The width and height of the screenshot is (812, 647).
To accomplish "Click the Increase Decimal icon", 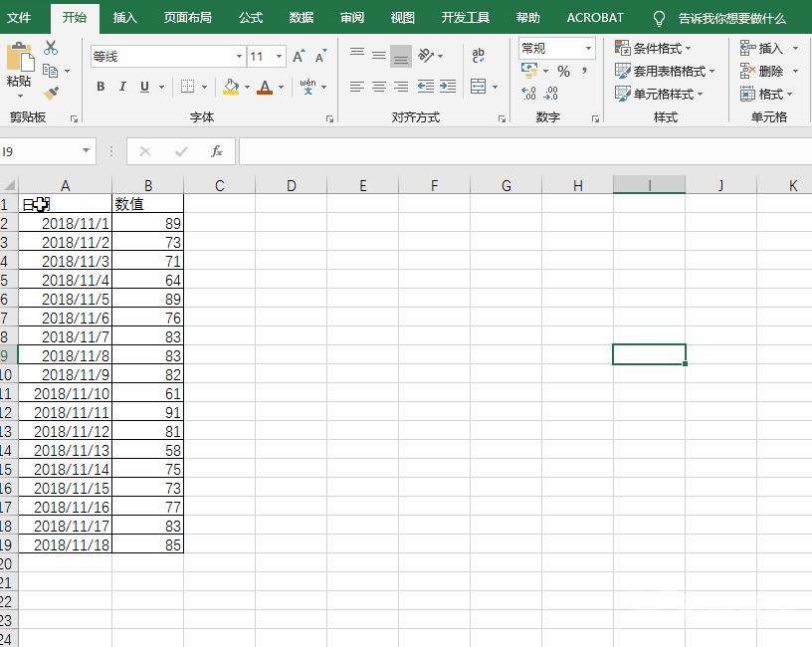I will (x=527, y=92).
